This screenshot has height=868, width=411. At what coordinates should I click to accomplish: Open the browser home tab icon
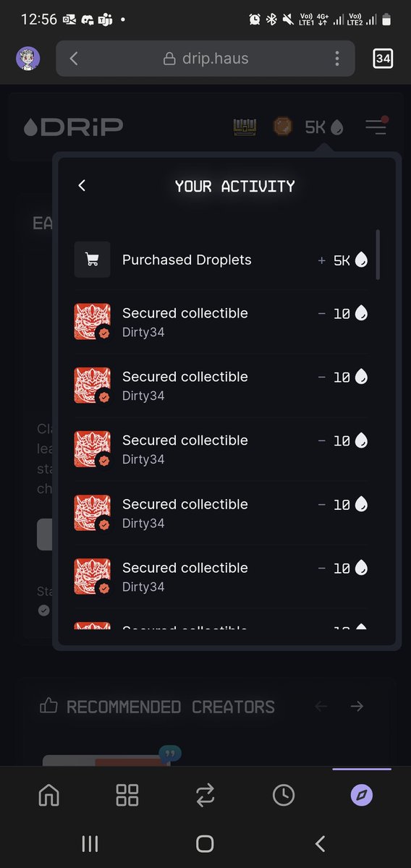[48, 796]
